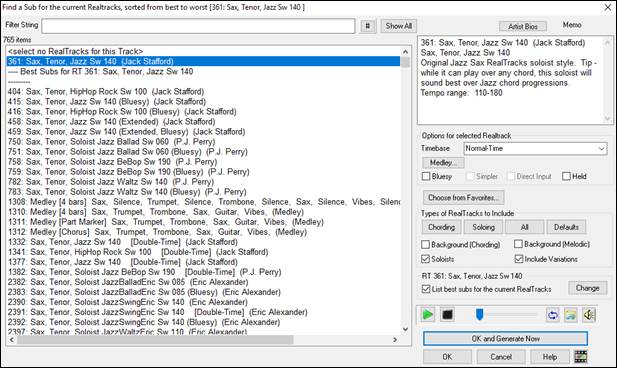Screen dimensions: 617x368
Task: Click the folder with music notes icon
Action: click(571, 315)
